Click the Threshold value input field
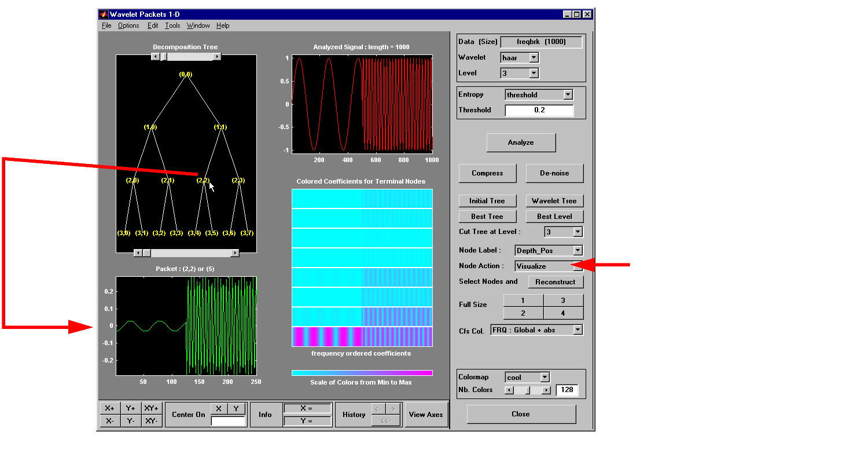The width and height of the screenshot is (868, 450). (x=539, y=110)
